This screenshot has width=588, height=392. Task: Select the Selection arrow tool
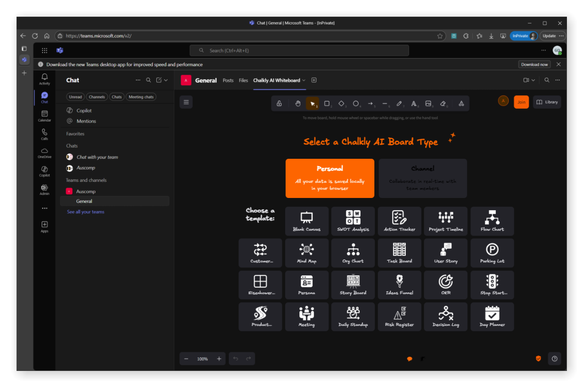[x=313, y=103]
